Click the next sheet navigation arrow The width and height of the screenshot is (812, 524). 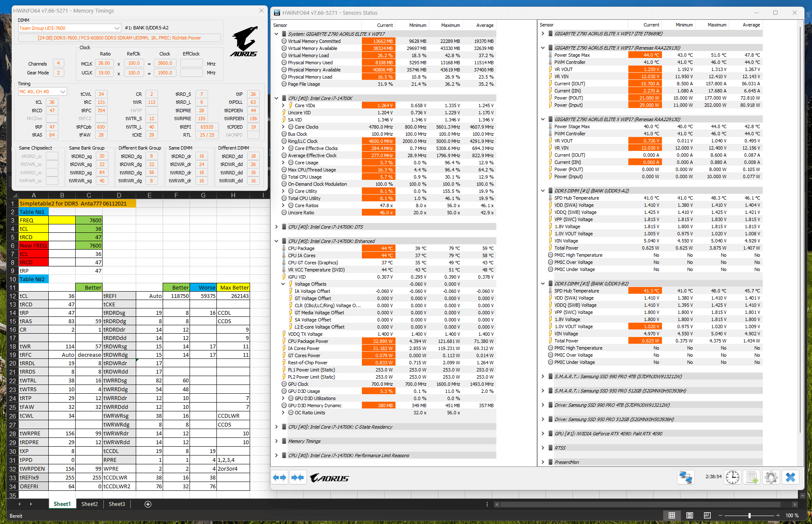(31, 504)
